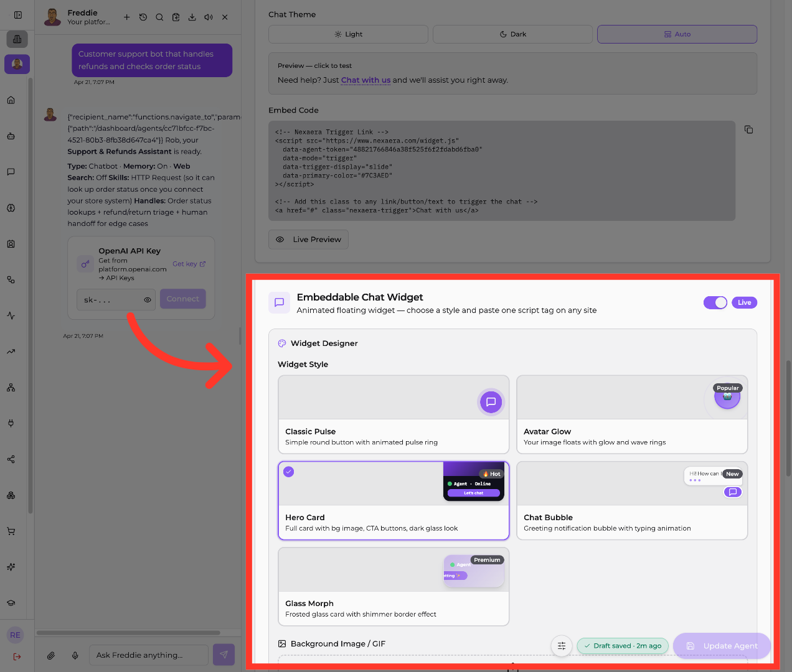Click the Draft saved status pill
This screenshot has width=792, height=672.
click(623, 646)
